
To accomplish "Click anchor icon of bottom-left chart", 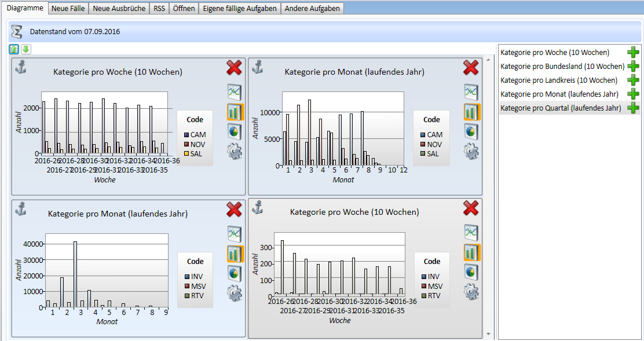I will (21, 208).
